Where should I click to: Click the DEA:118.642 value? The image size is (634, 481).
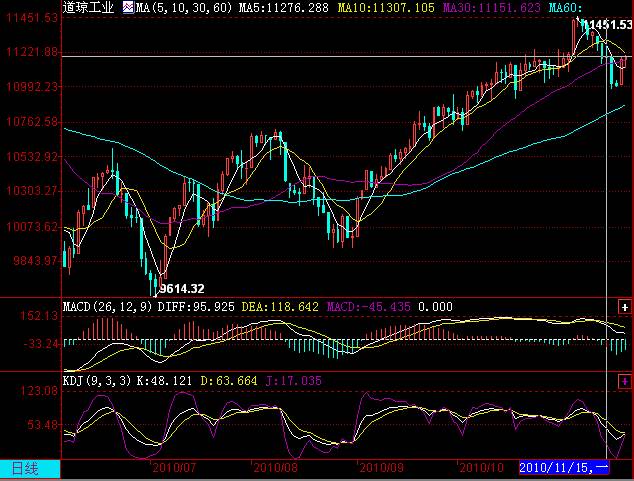(280, 307)
